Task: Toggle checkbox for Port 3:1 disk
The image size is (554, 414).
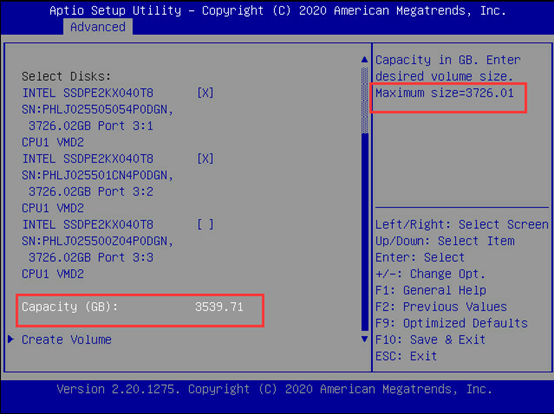Action: point(205,93)
